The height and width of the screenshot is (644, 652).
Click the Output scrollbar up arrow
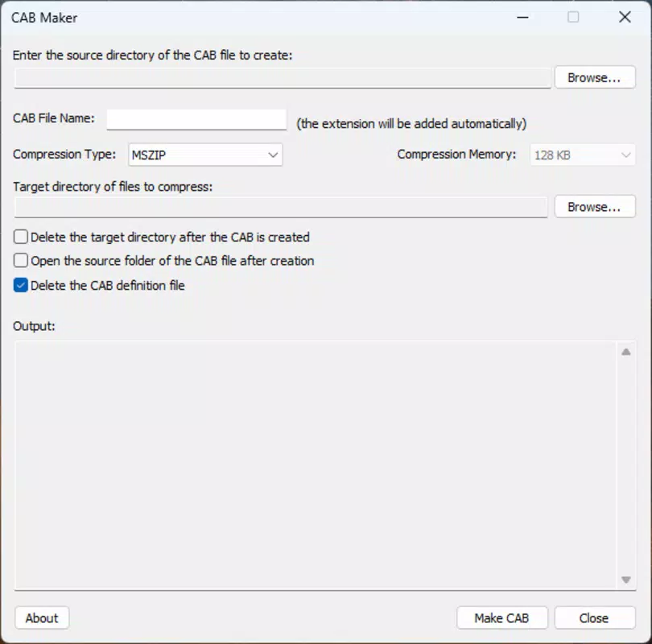[625, 352]
